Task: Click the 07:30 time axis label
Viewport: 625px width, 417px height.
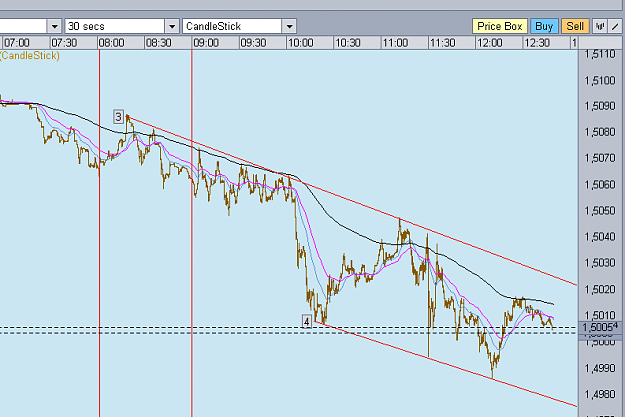Action: (64, 43)
